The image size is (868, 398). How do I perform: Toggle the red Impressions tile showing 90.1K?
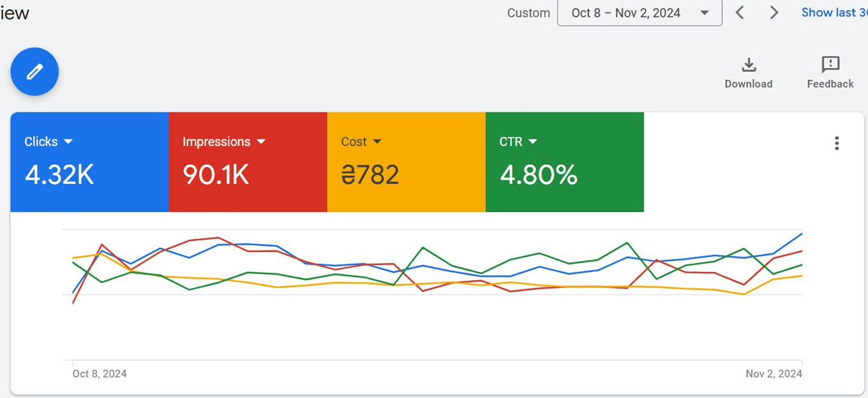click(248, 175)
